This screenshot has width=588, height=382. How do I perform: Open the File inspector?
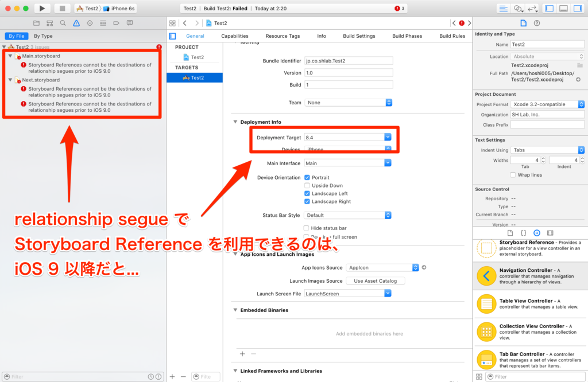pyautogui.click(x=524, y=23)
